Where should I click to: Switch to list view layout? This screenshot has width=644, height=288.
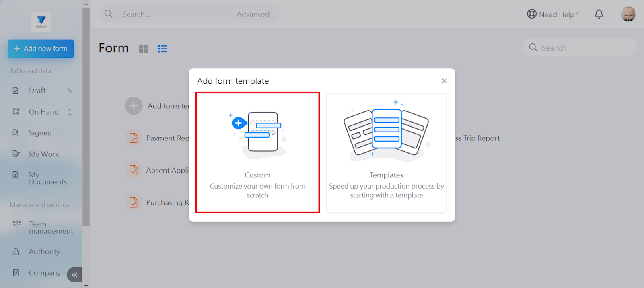click(x=163, y=49)
